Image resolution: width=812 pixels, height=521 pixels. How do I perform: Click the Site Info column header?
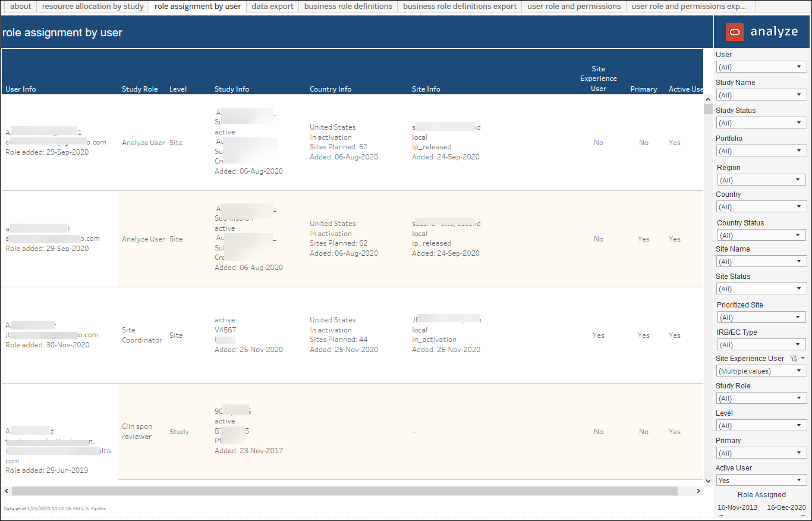click(x=426, y=89)
